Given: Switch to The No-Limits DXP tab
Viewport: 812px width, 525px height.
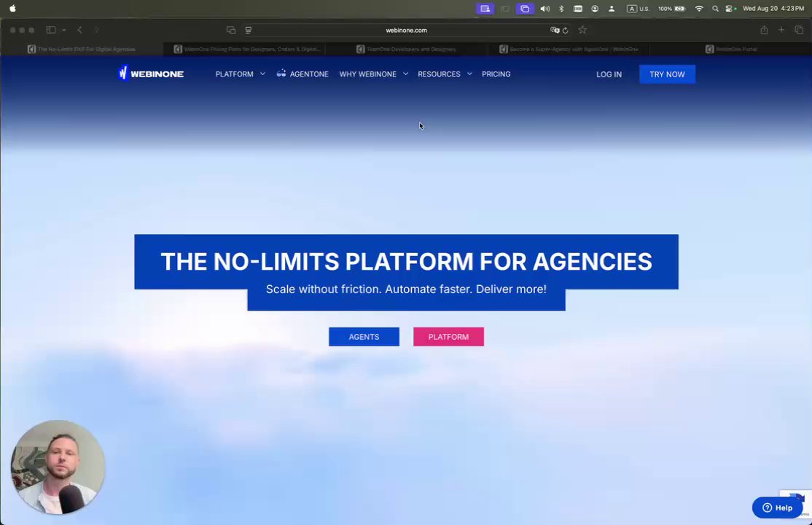Looking at the screenshot, I should point(82,50).
